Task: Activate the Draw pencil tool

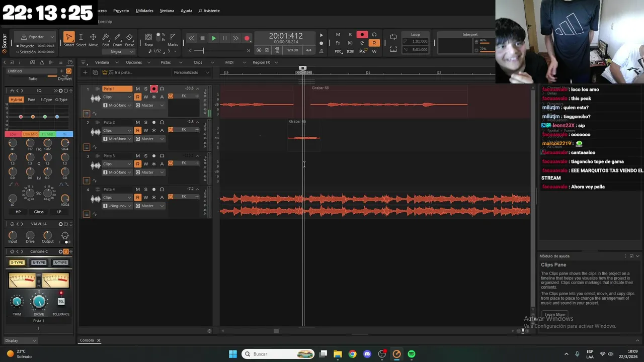Action: [x=117, y=37]
